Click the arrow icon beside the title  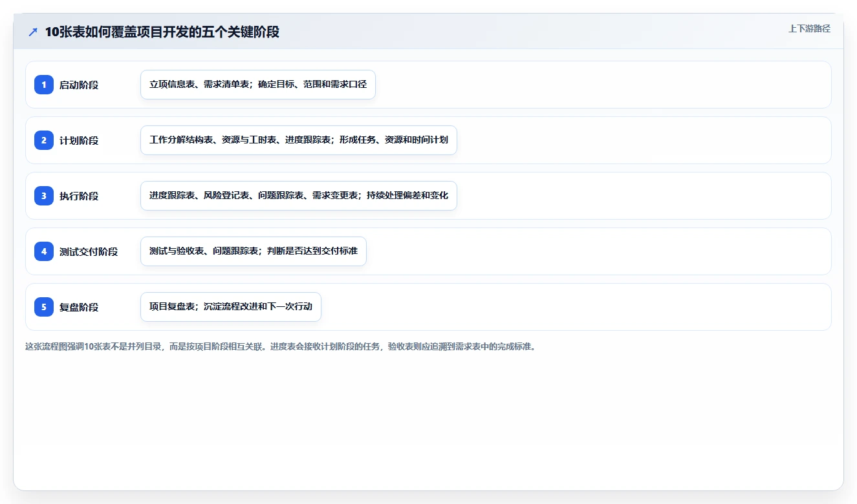(33, 32)
